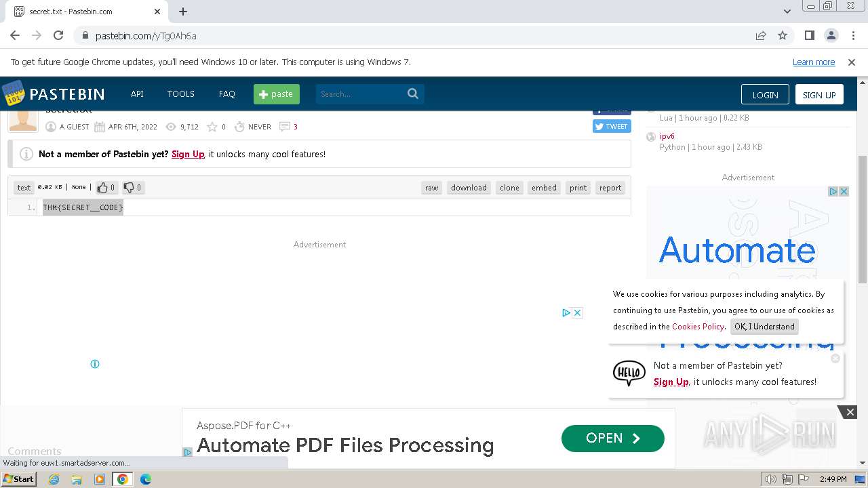Image resolution: width=868 pixels, height=488 pixels.
Task: Open the Chrome three-dot menu
Action: pos(852,35)
